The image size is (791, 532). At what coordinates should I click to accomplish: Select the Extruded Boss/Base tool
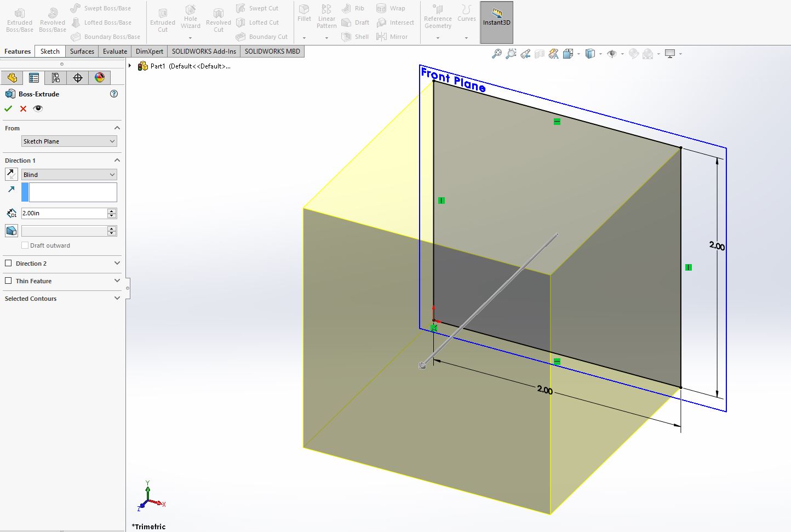(19, 19)
